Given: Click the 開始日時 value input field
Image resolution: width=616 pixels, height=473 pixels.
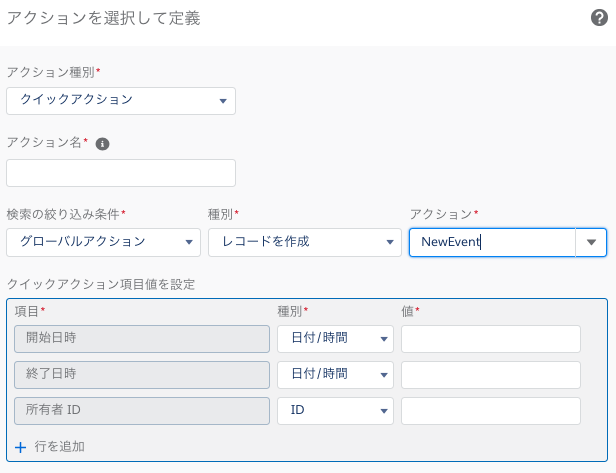Looking at the screenshot, I should click(x=491, y=339).
